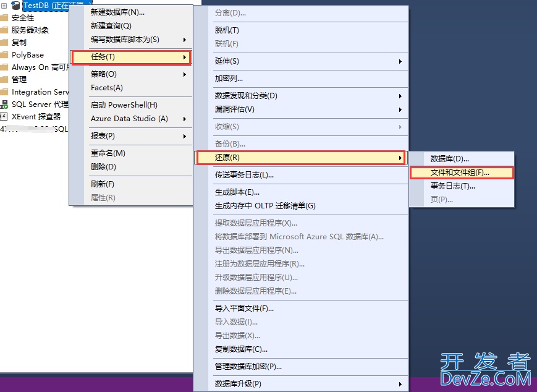Choose 生成脚本(E)...
537x392 pixels.
pyautogui.click(x=302, y=192)
